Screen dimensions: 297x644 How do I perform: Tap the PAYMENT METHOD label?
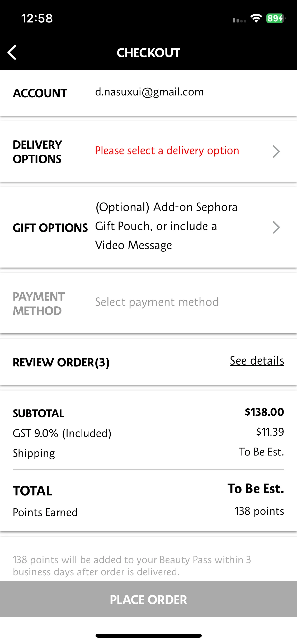pos(39,303)
